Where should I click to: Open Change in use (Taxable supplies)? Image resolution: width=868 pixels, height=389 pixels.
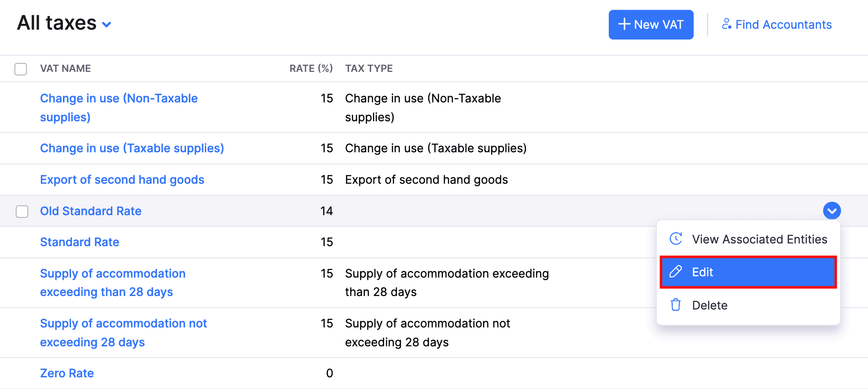(132, 148)
